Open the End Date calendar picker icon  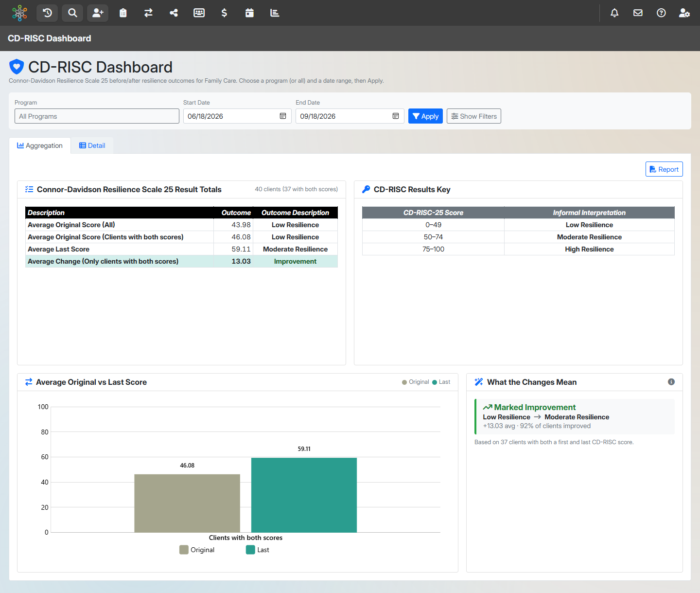click(396, 116)
